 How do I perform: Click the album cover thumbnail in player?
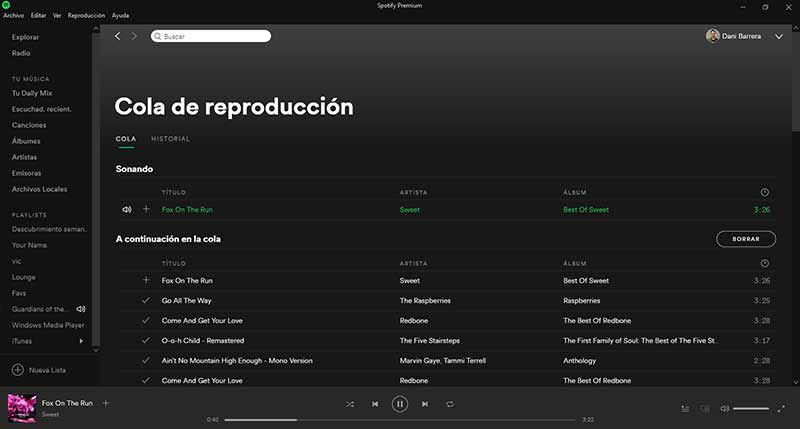coord(21,408)
